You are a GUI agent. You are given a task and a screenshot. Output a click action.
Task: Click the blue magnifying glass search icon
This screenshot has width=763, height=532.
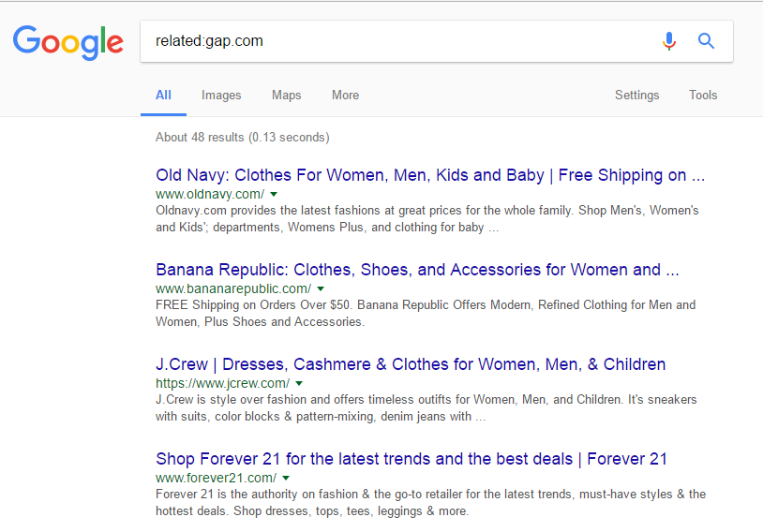pyautogui.click(x=707, y=41)
